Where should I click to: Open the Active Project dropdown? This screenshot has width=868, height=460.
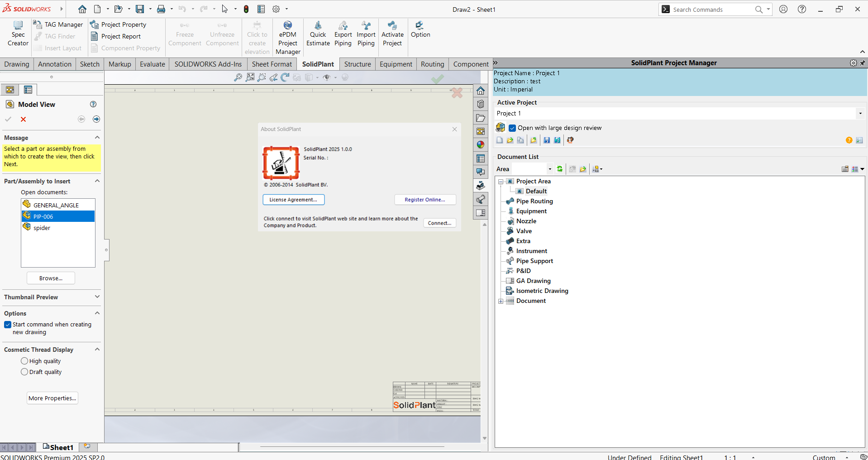coord(860,113)
